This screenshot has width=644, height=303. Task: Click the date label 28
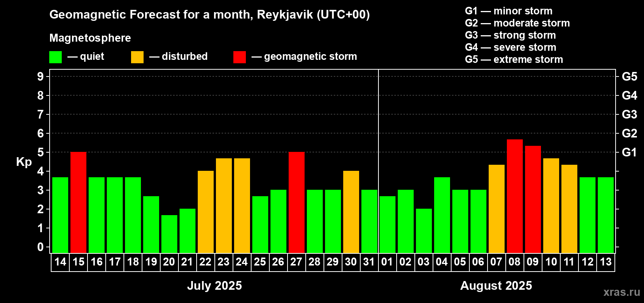click(x=314, y=262)
